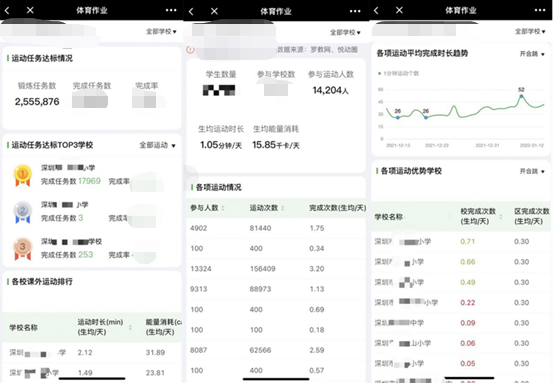This screenshot has height=383, width=553.
Task: Select table row with 13324 participants
Action: click(x=276, y=269)
